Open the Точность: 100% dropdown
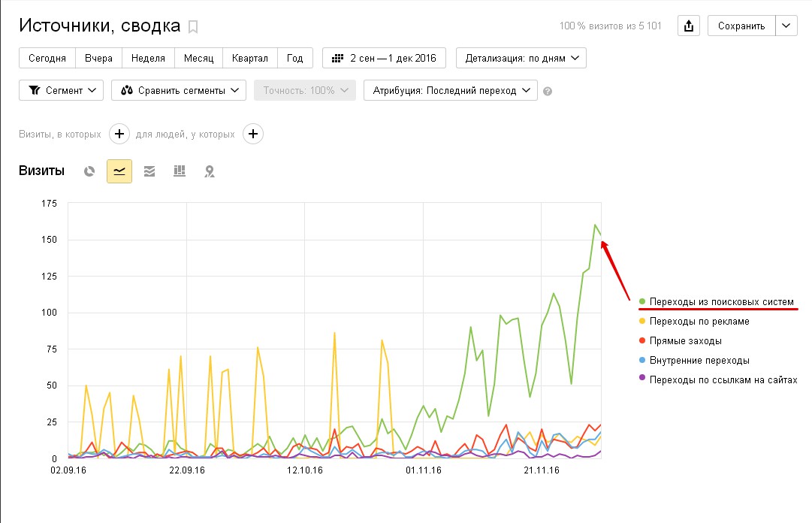The width and height of the screenshot is (812, 523). click(304, 90)
